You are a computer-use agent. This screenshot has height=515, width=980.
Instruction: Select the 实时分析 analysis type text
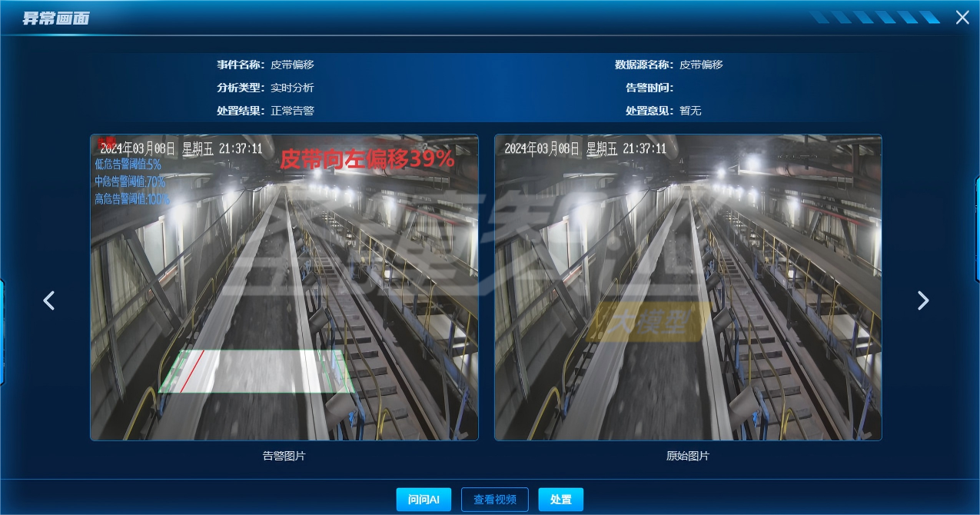pos(292,88)
